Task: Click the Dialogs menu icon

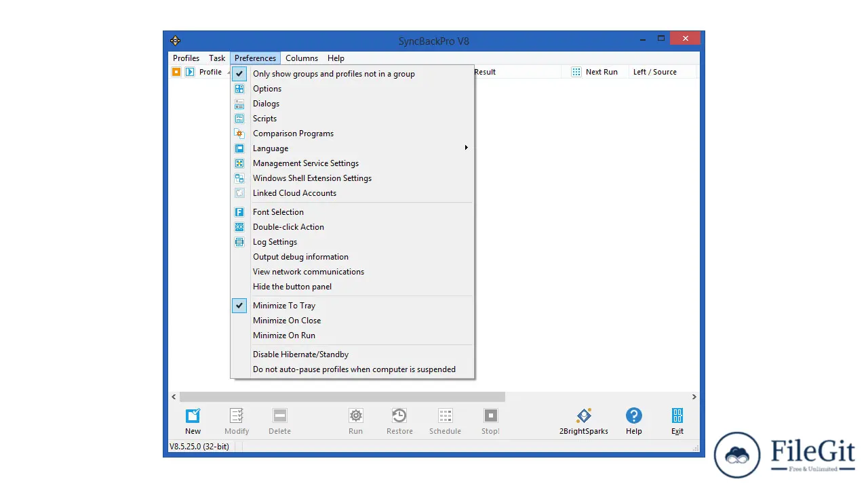Action: [239, 104]
